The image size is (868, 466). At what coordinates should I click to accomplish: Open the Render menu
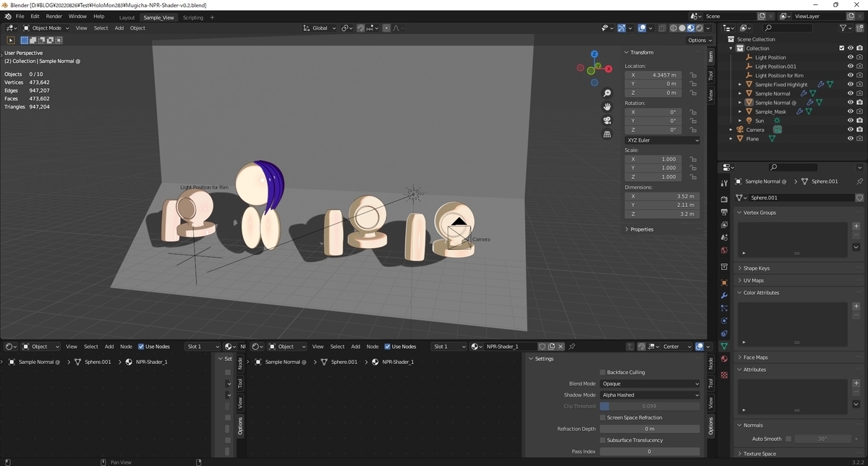click(x=54, y=16)
